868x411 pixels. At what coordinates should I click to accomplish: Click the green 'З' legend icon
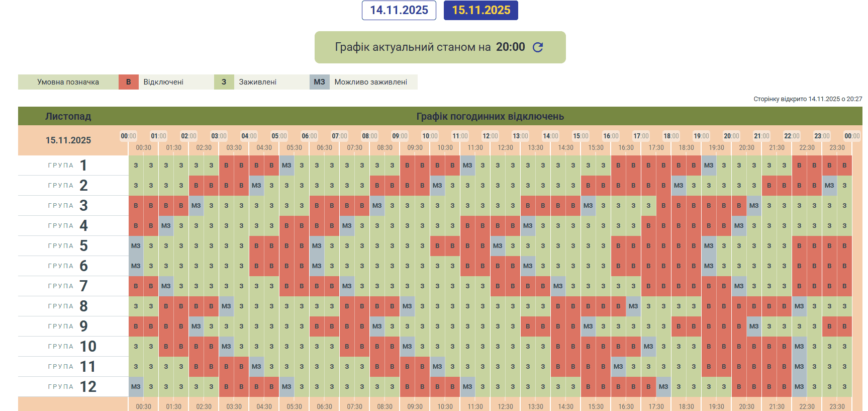tap(224, 82)
